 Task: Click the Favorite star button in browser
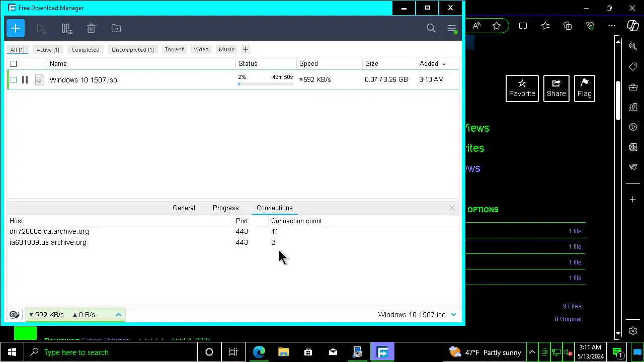(x=522, y=88)
